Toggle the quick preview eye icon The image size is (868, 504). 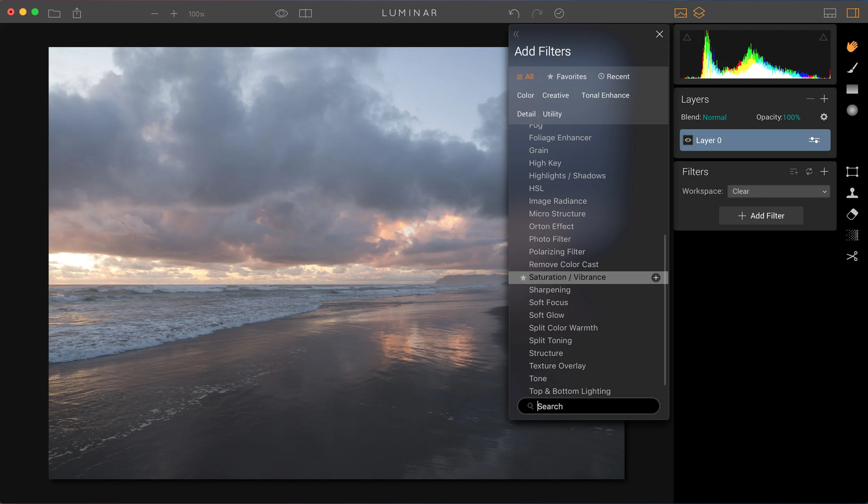pos(282,13)
